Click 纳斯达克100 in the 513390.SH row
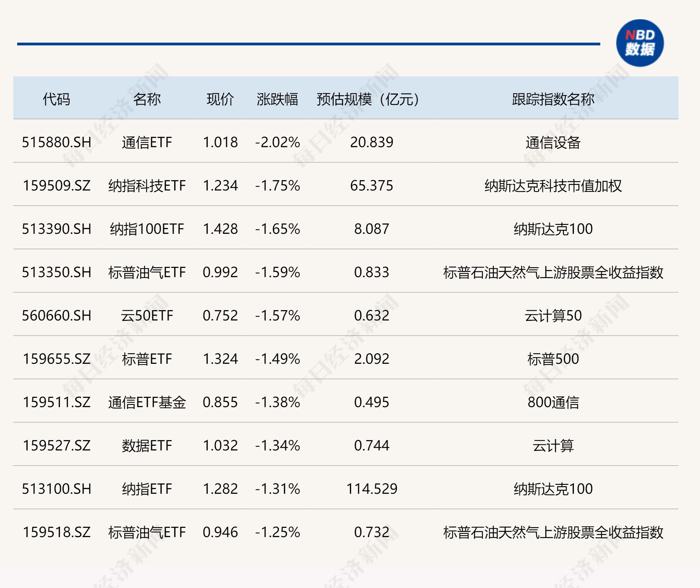The height and width of the screenshot is (588, 700). pos(553,229)
